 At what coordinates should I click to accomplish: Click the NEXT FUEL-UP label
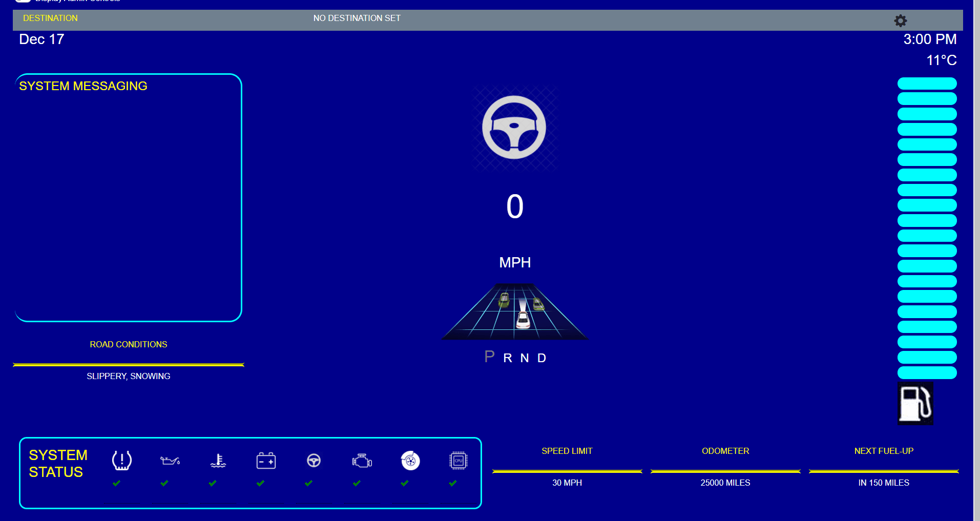pos(884,451)
